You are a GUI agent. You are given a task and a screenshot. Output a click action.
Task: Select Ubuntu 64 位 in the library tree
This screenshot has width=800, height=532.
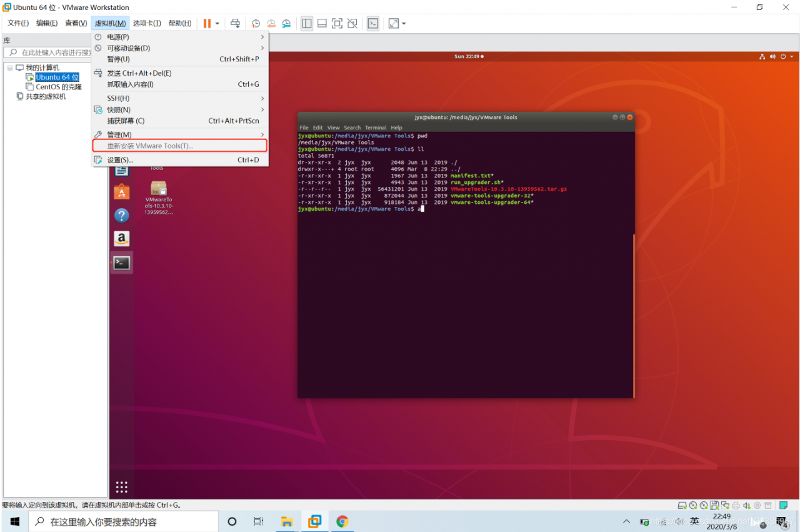coord(57,78)
